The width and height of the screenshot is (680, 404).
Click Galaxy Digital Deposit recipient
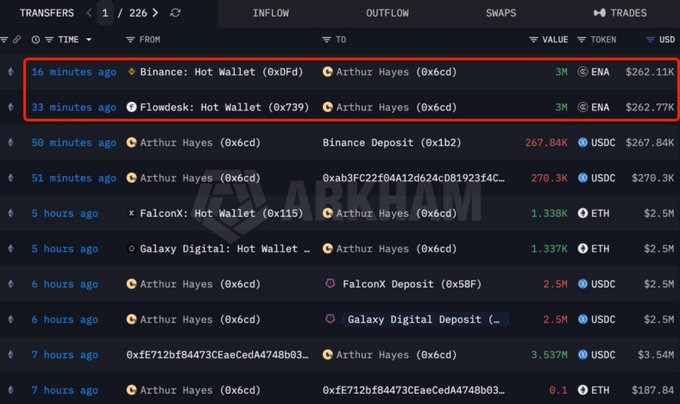click(x=424, y=319)
